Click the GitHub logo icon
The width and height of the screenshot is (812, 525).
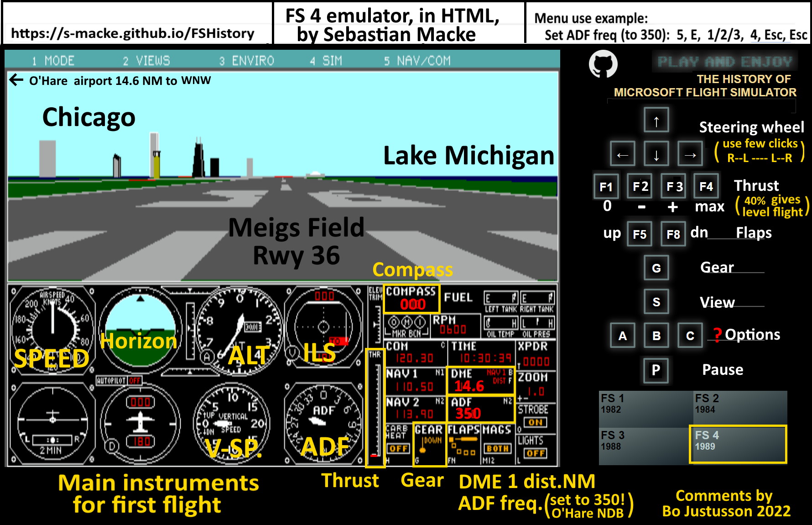point(603,64)
